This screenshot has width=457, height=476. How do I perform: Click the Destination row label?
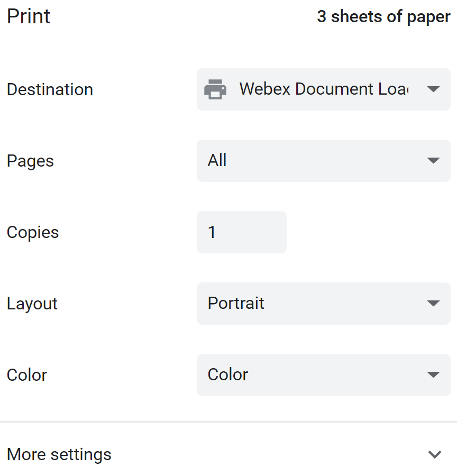(50, 89)
